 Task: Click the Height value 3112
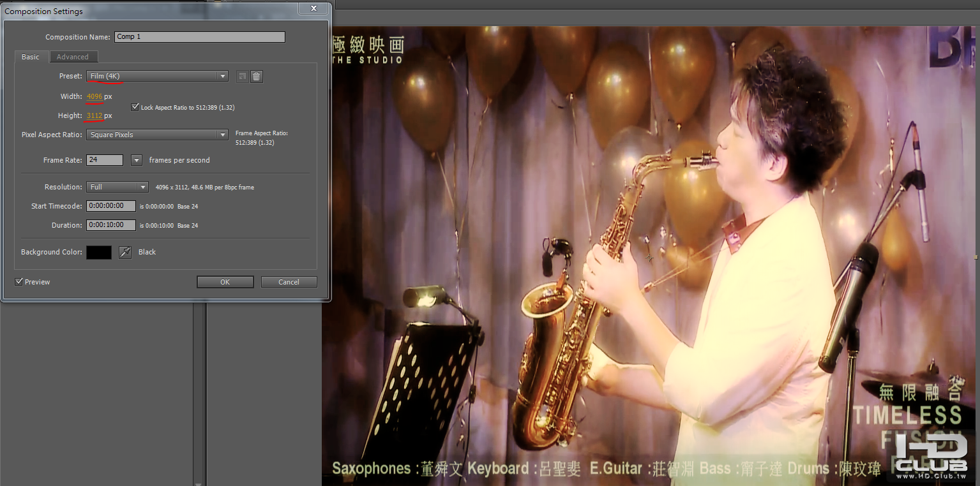(x=94, y=116)
